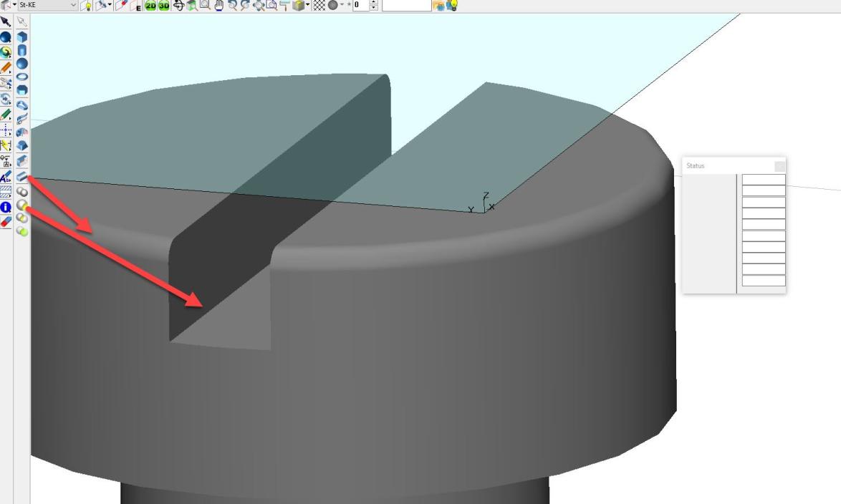Click the pencil-eraser icon in top toolbar
Image resolution: width=841 pixels, height=504 pixels.
pyautogui.click(x=121, y=5)
